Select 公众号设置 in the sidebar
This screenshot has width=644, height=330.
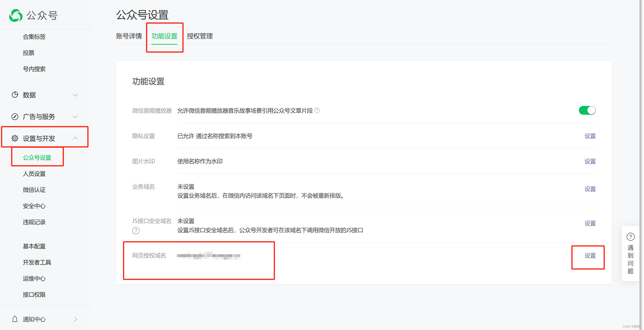(x=37, y=158)
